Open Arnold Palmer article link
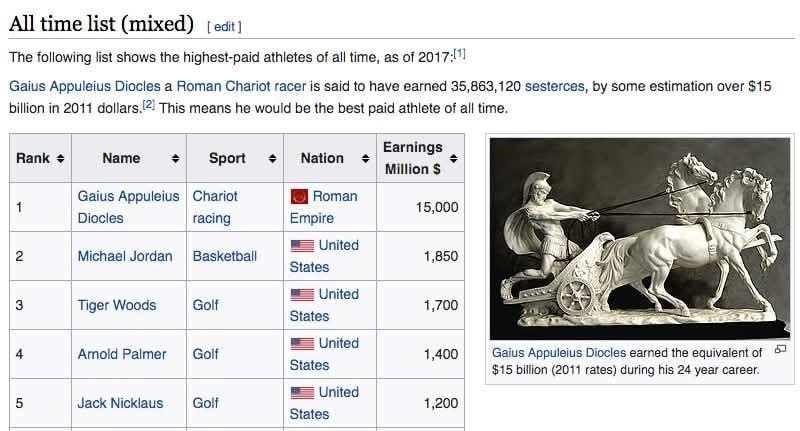This screenshot has height=431, width=800. pyautogui.click(x=122, y=354)
